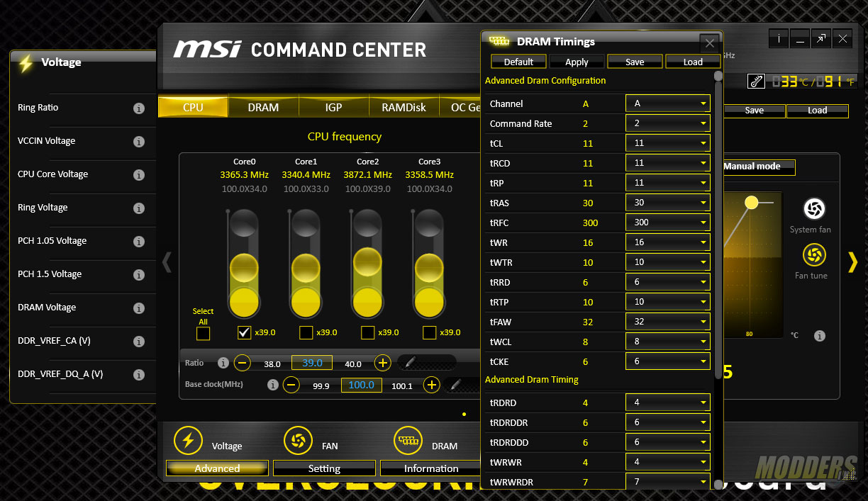Click the Manual mode fan button
Image resolution: width=868 pixels, height=501 pixels.
tap(758, 167)
